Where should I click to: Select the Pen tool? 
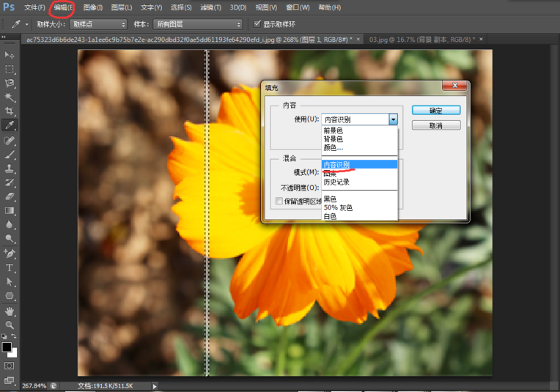(x=10, y=254)
